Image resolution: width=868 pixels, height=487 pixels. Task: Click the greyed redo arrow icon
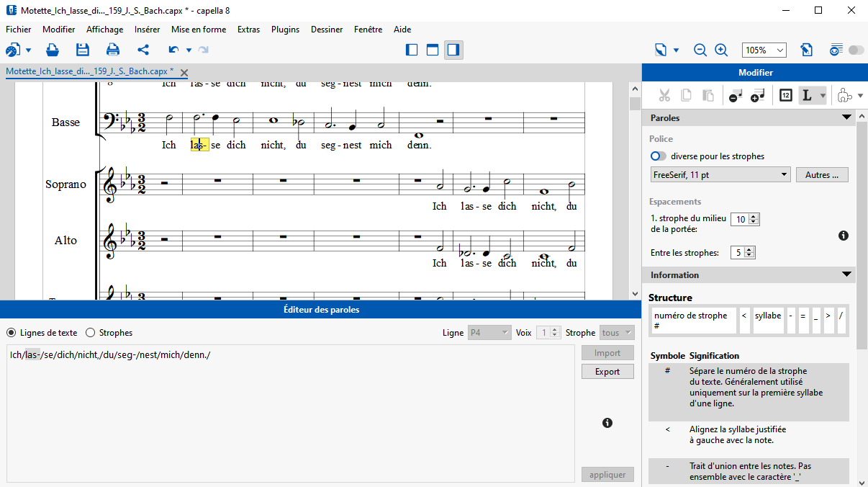204,50
